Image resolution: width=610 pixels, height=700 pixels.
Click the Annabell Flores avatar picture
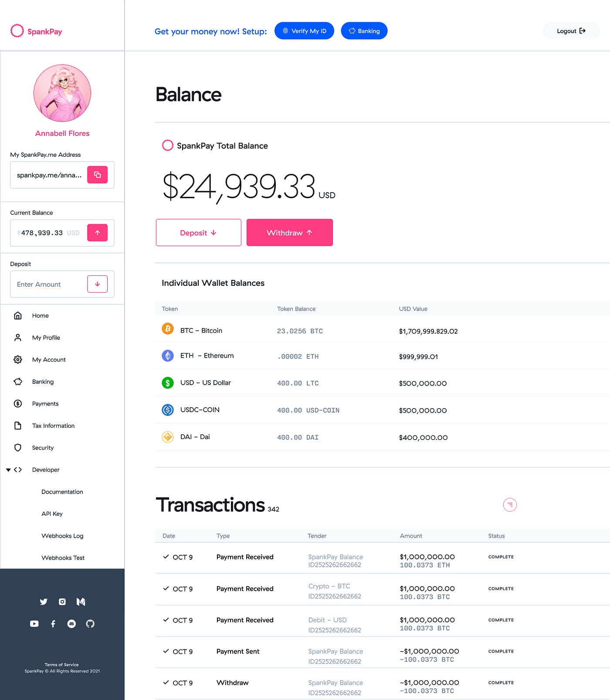(62, 93)
